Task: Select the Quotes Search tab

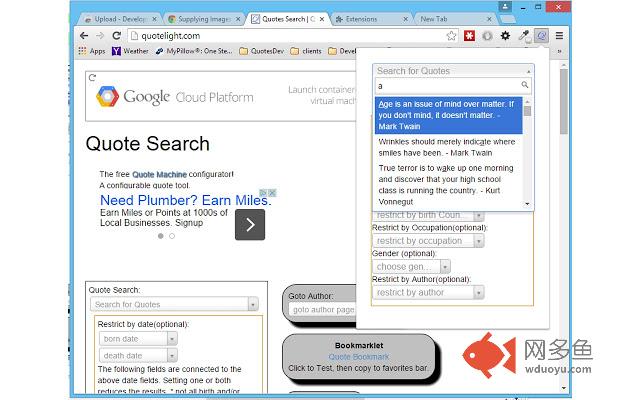Action: pos(288,19)
